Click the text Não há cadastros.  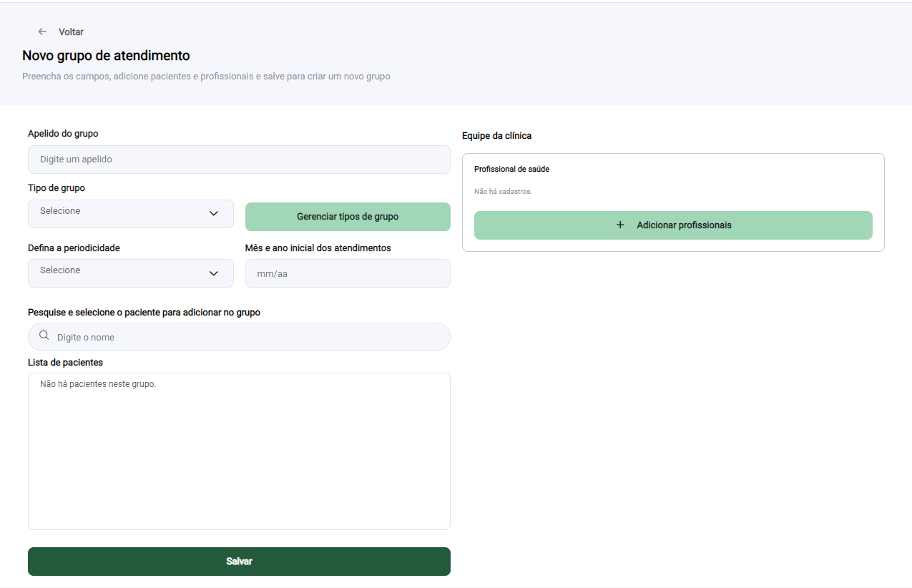coord(503,191)
